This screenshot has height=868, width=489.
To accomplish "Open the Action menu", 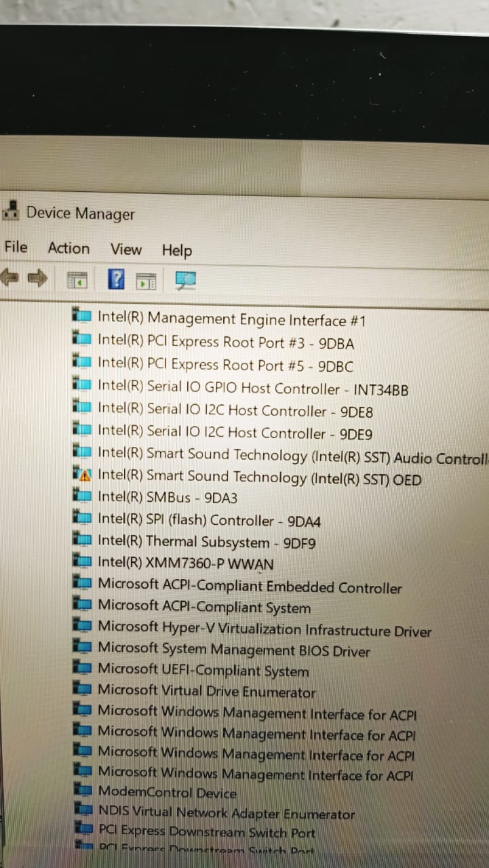I will (x=69, y=249).
